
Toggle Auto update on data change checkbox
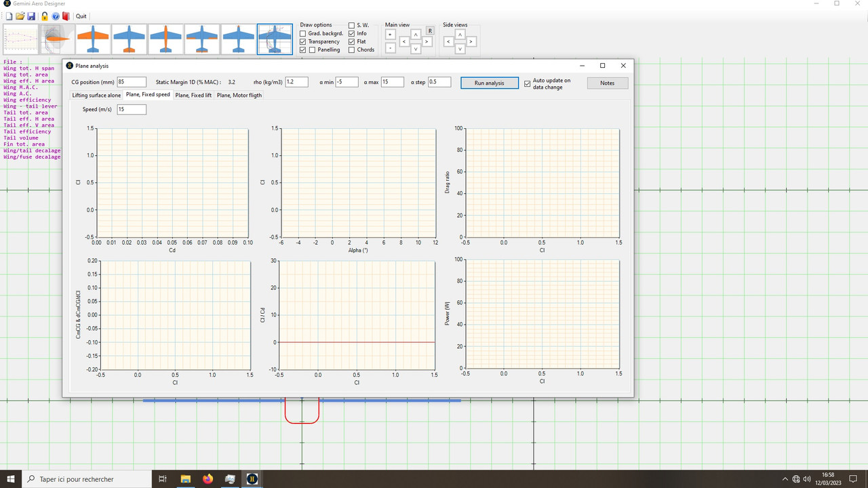(528, 83)
